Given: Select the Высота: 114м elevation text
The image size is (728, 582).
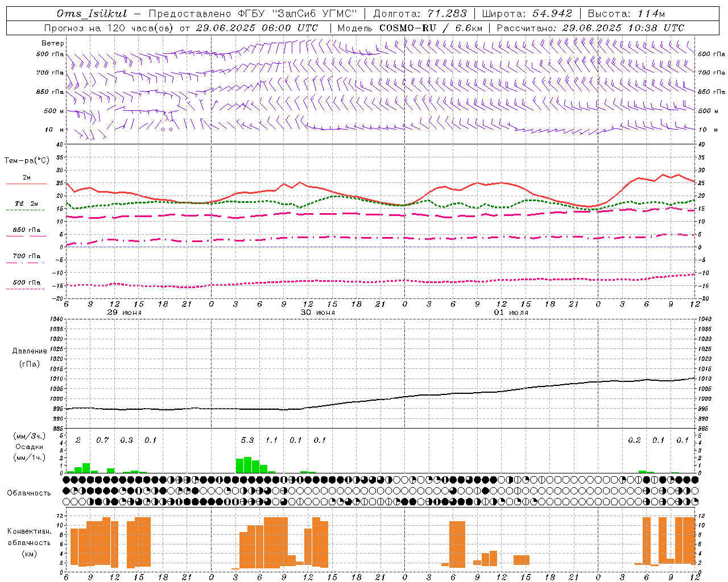Looking at the screenshot, I should coord(626,14).
